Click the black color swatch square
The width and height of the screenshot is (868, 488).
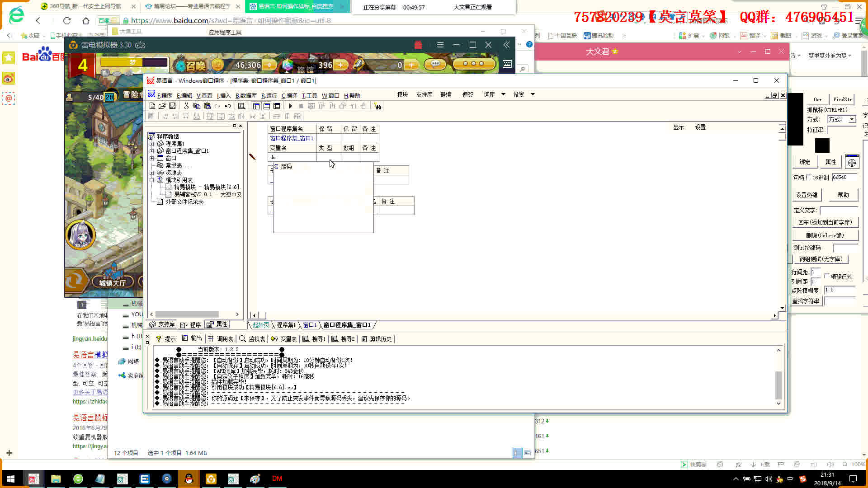coord(822,145)
